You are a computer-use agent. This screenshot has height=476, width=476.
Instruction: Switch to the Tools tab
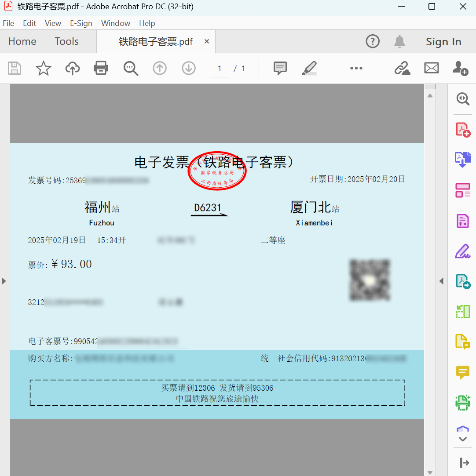tap(66, 41)
